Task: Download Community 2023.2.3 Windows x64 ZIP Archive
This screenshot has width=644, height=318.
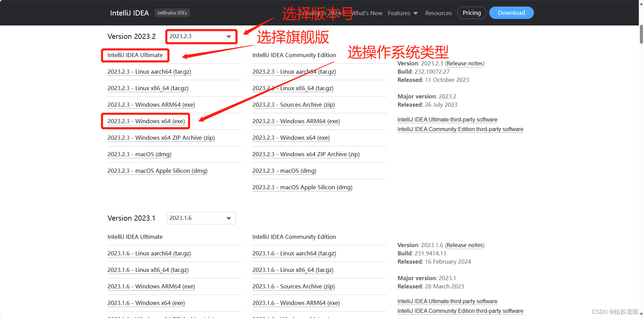Action: (306, 154)
